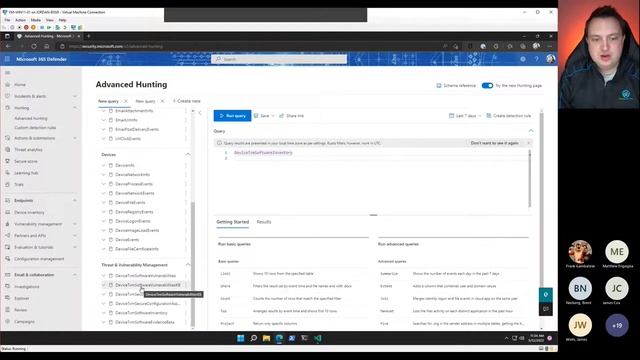Select DeviceLogonEvents in the schema list
The image size is (640, 360).
coord(133,221)
